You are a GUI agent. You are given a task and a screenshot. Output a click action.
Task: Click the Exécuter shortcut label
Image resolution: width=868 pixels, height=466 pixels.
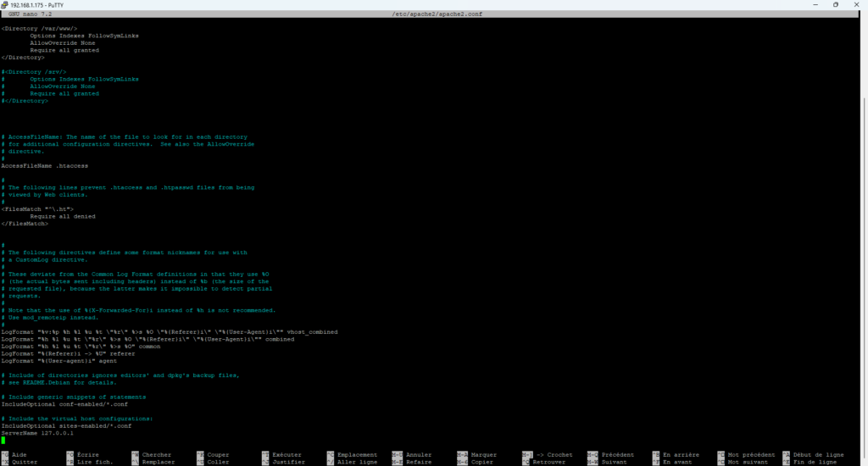(287, 455)
